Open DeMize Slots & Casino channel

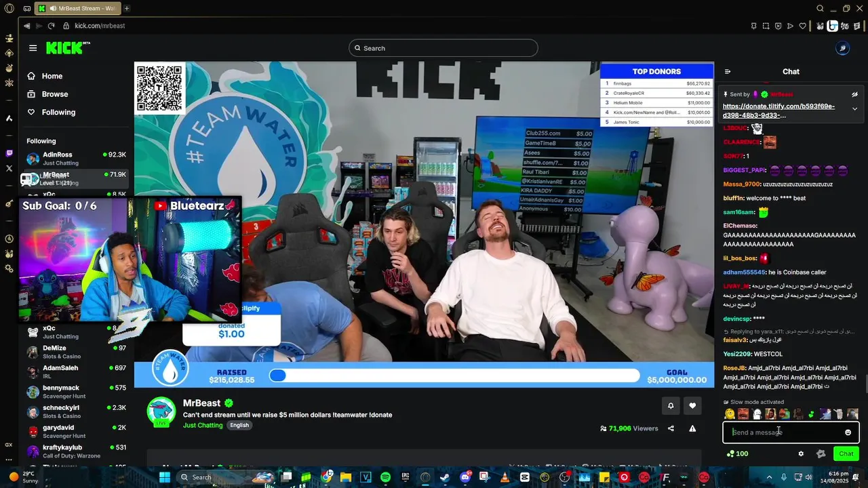click(76, 352)
